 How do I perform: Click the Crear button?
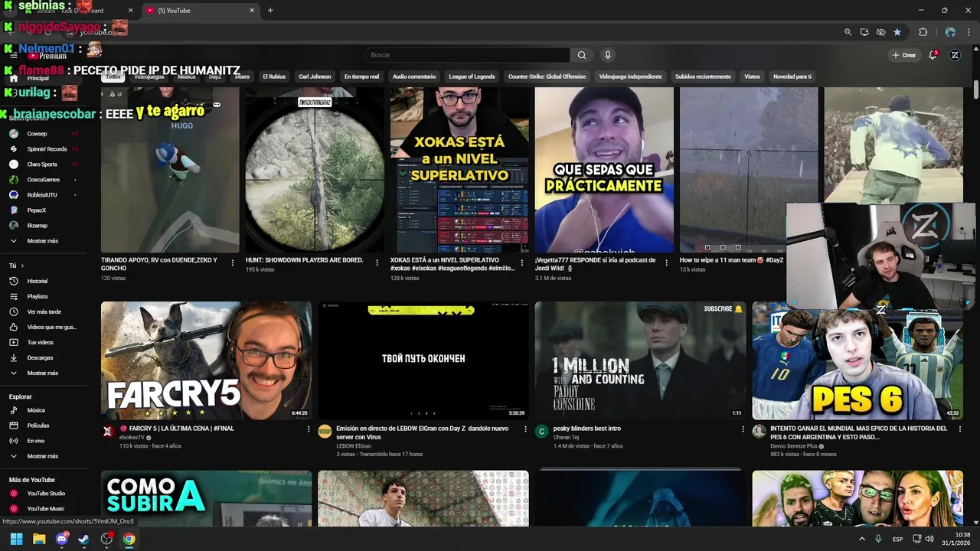(903, 55)
